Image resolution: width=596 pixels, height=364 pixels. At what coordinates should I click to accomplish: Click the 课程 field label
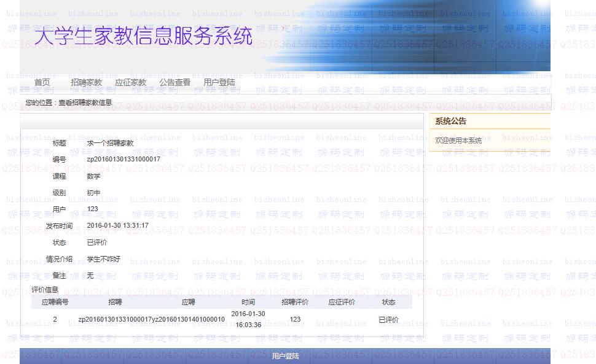pyautogui.click(x=60, y=176)
